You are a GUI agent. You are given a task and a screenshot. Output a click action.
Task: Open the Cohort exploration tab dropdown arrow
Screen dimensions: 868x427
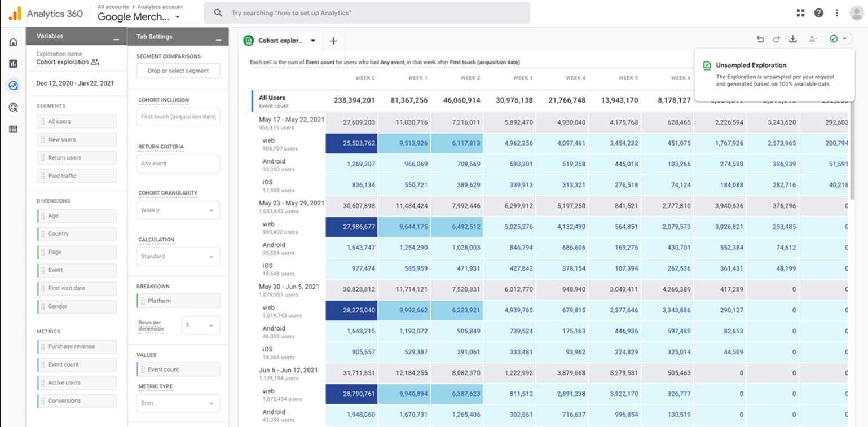tap(313, 41)
